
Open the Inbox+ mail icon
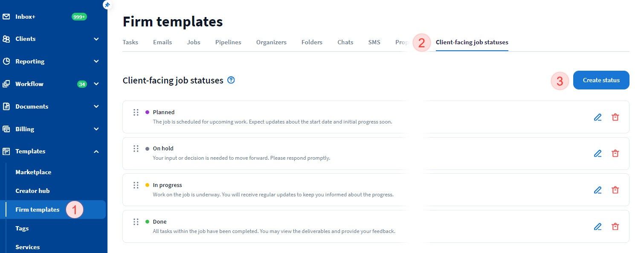(6, 17)
